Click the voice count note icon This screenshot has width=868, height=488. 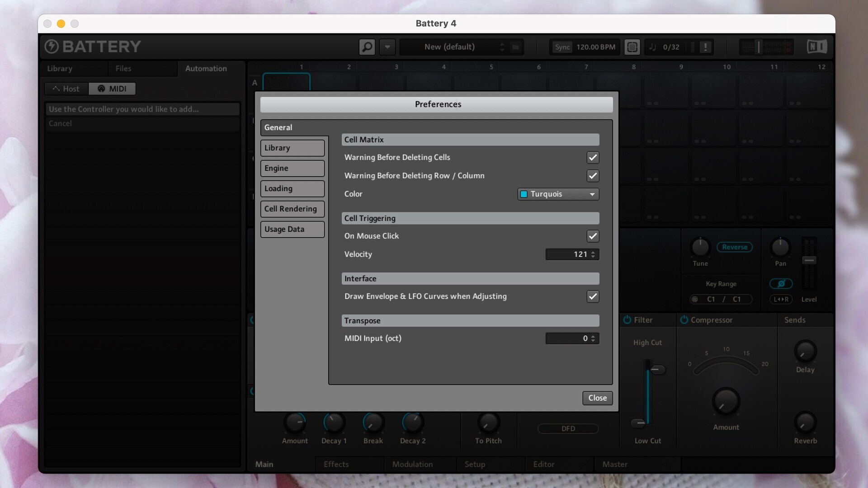(652, 47)
